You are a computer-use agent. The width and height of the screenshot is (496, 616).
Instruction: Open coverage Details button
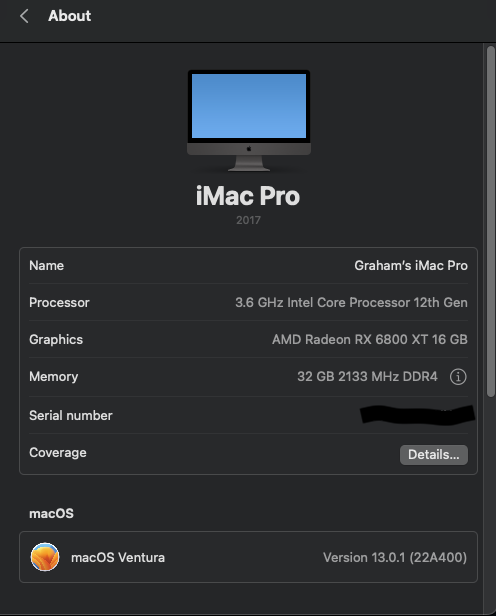(x=434, y=455)
